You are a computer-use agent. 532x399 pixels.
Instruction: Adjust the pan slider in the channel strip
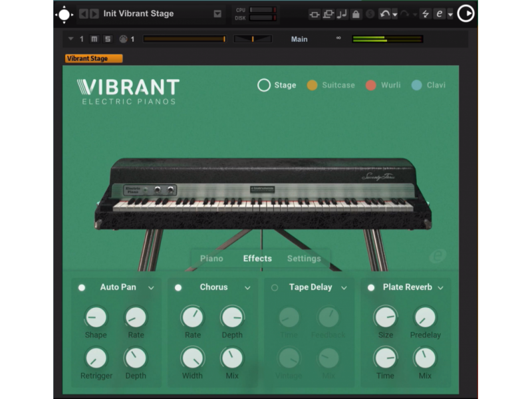(x=253, y=39)
